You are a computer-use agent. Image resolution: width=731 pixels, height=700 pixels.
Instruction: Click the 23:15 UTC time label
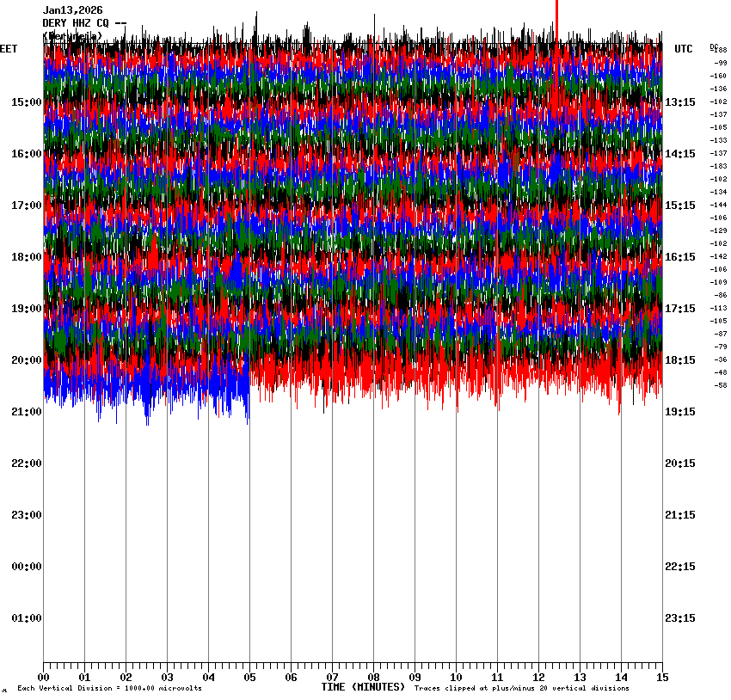(x=680, y=618)
